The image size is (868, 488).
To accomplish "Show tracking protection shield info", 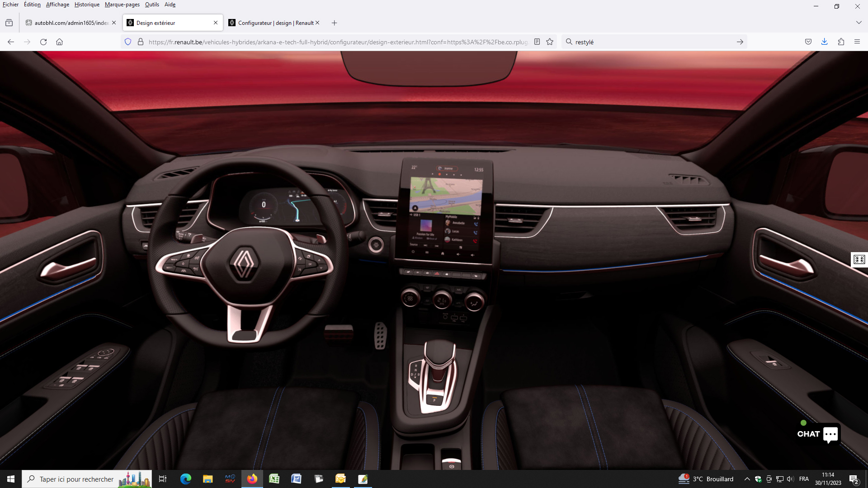I will (x=128, y=42).
